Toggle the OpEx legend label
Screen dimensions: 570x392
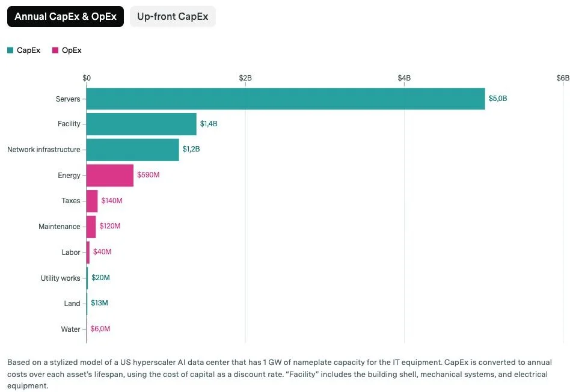(72, 50)
